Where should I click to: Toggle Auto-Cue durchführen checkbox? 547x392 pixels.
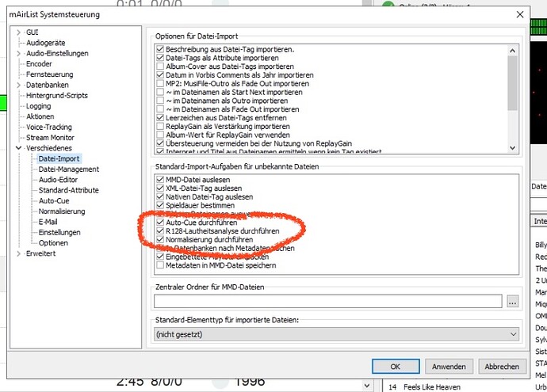click(x=160, y=223)
